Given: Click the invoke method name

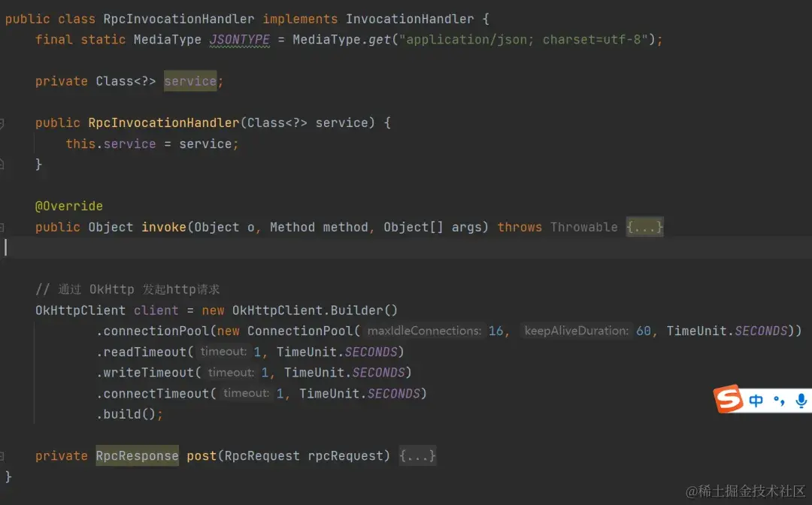Looking at the screenshot, I should point(164,227).
